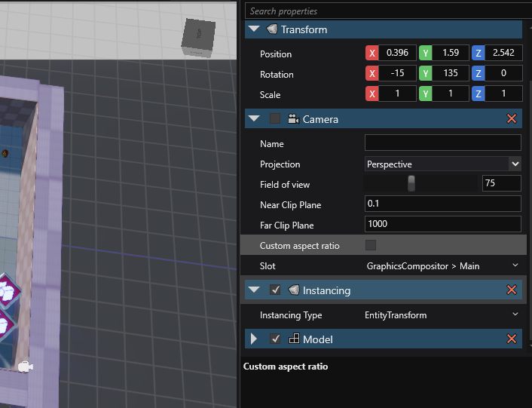Viewport: 532px width, 408px height.
Task: Edit the Scale Z value
Action: click(x=503, y=94)
